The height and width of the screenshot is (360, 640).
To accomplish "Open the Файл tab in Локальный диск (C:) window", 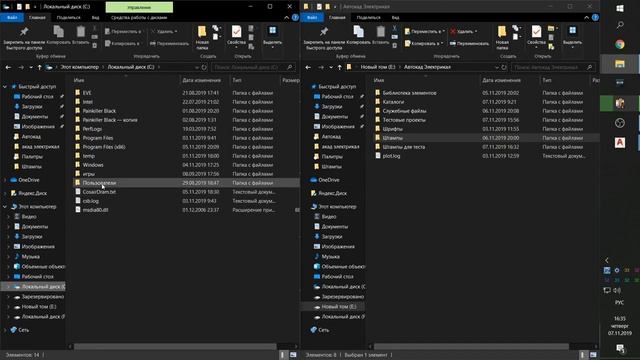I will (12, 18).
